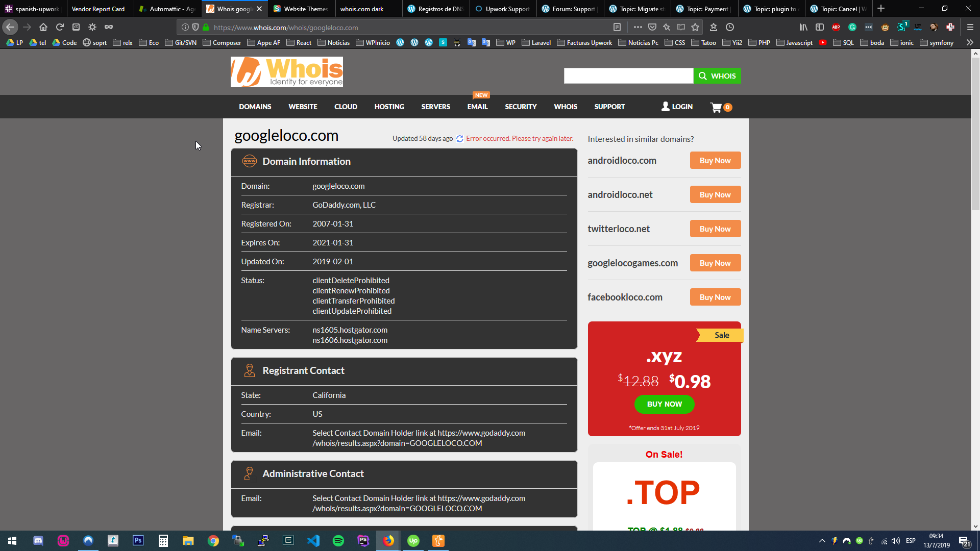Open Firefox hamburger menu
980x551 pixels.
970,27
